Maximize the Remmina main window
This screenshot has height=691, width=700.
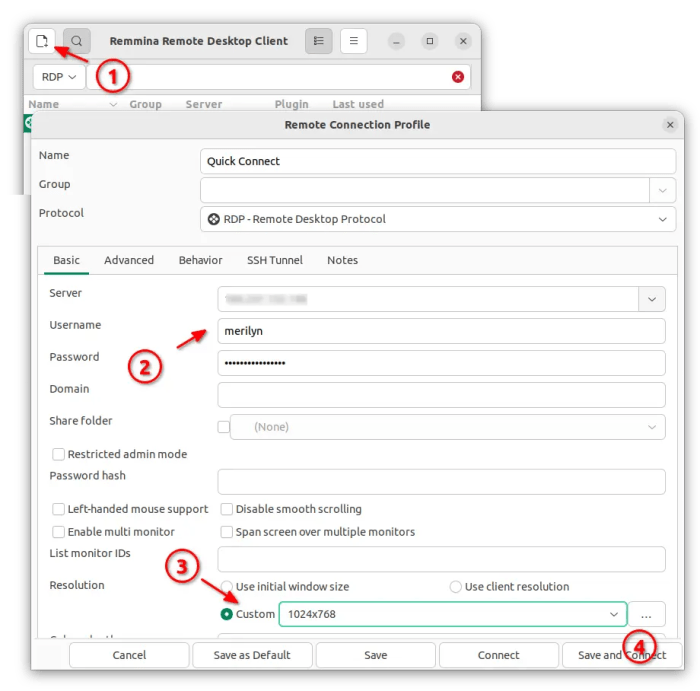(x=429, y=41)
